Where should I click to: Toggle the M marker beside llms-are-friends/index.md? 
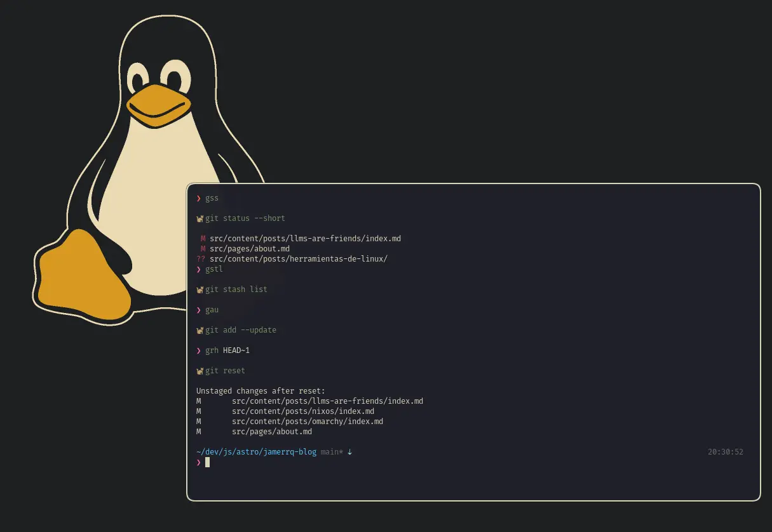pos(202,238)
